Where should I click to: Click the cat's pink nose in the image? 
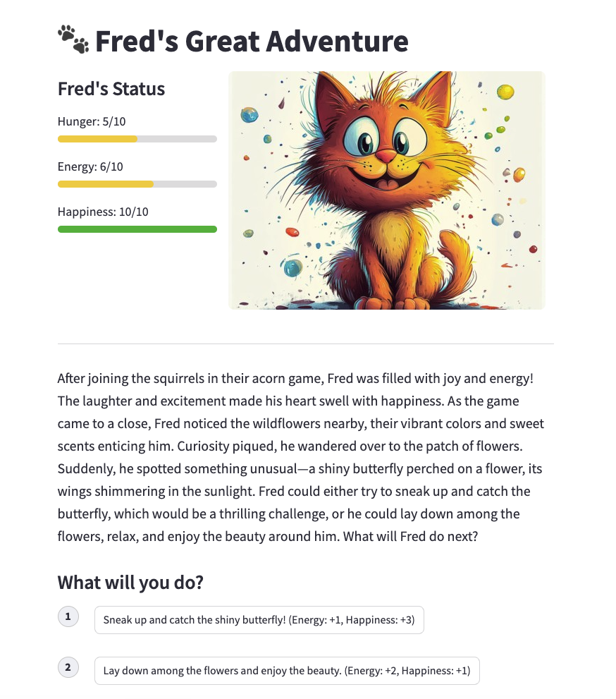[x=384, y=154]
